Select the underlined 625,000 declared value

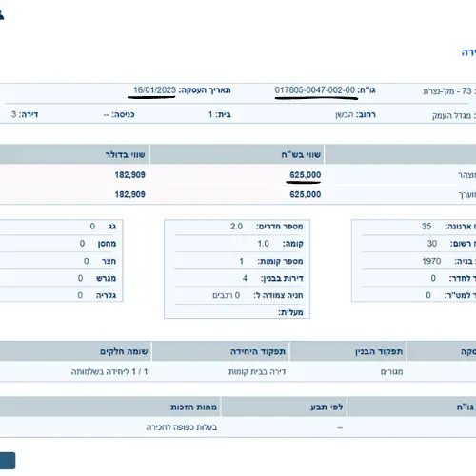pos(305,175)
